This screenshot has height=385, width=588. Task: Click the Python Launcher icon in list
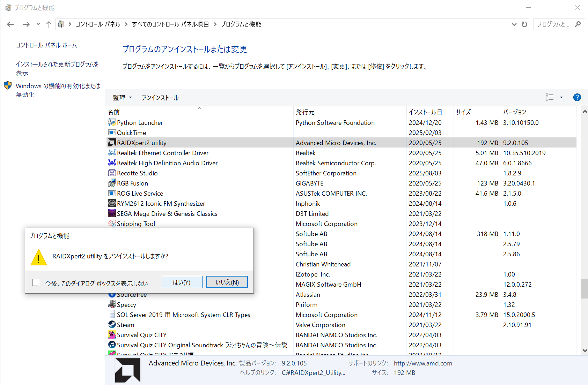112,122
